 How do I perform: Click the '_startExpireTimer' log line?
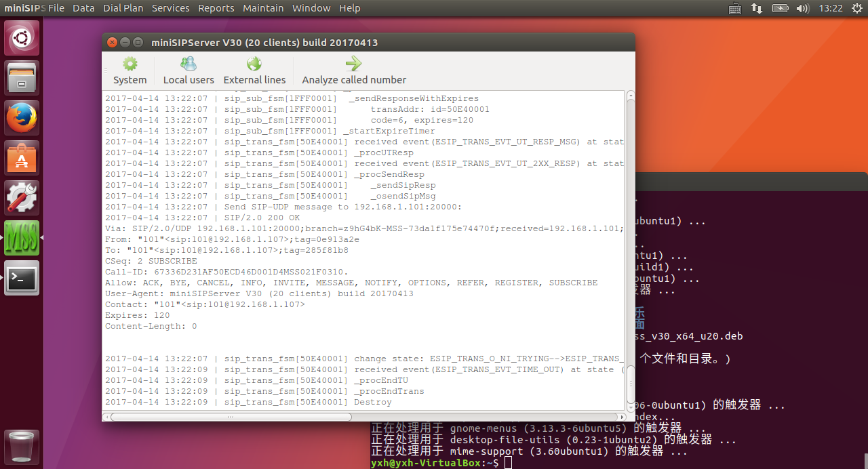click(x=270, y=131)
